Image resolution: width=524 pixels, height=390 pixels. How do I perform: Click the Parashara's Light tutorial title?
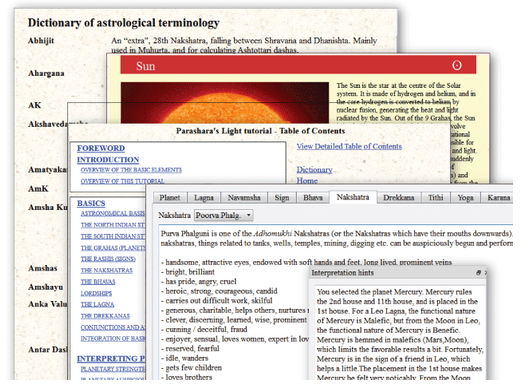(x=261, y=131)
